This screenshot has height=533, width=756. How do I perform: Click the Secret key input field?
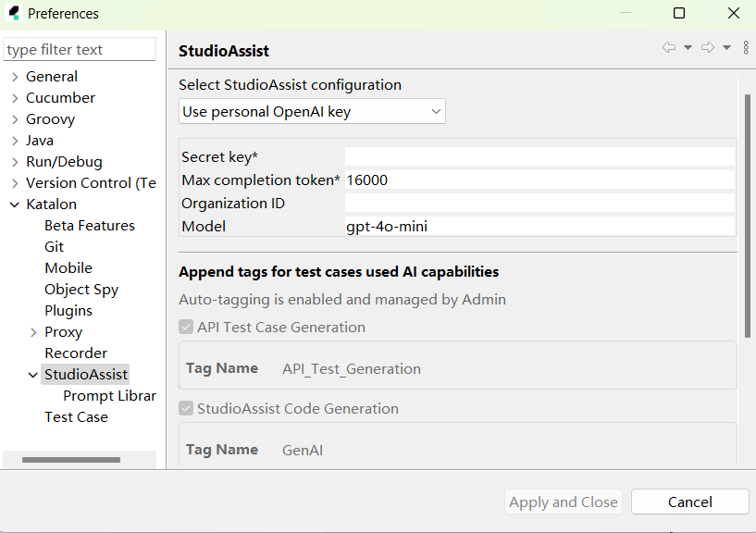539,157
